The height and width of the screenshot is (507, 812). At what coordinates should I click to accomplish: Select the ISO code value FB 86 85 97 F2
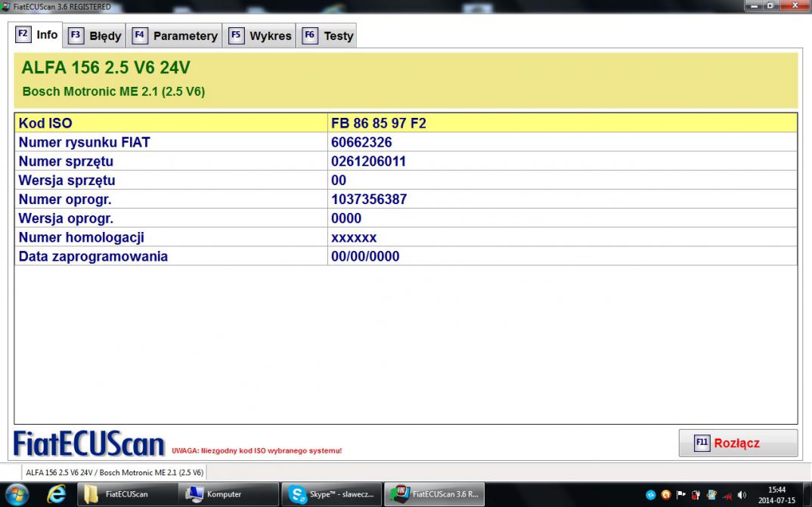coord(563,123)
